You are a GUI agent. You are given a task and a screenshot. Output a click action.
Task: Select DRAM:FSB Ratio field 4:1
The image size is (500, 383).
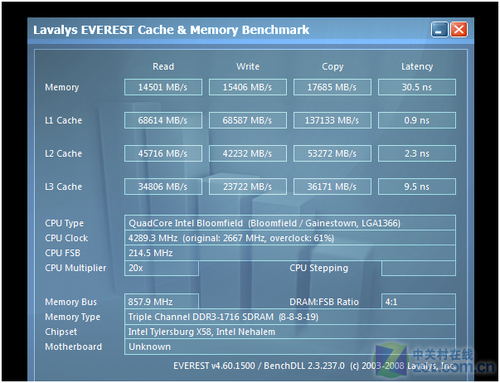pos(418,302)
